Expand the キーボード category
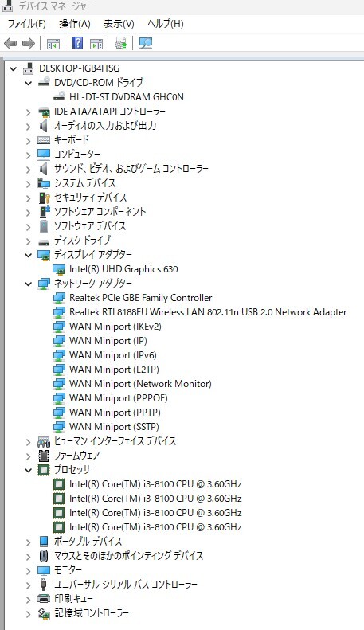 [28, 141]
